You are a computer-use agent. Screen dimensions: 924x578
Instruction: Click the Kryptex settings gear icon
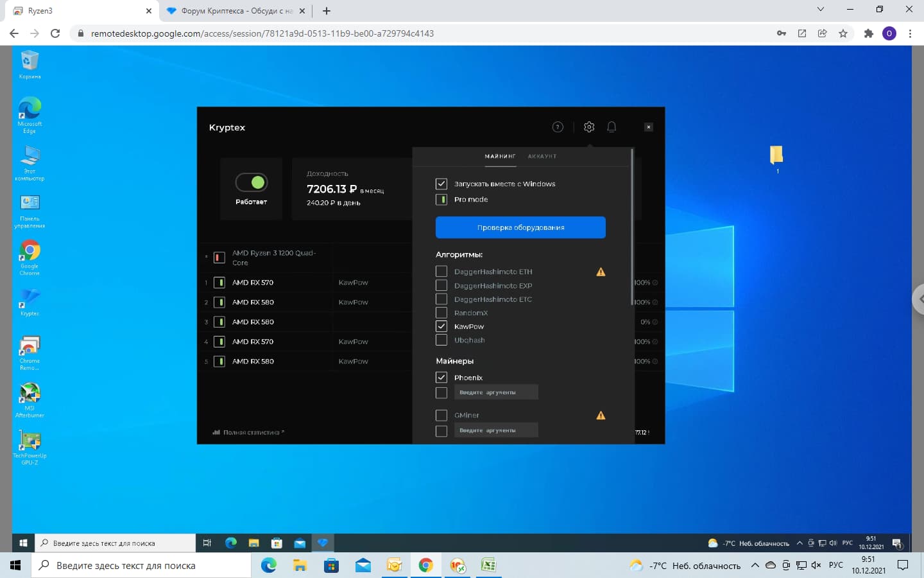pos(589,127)
